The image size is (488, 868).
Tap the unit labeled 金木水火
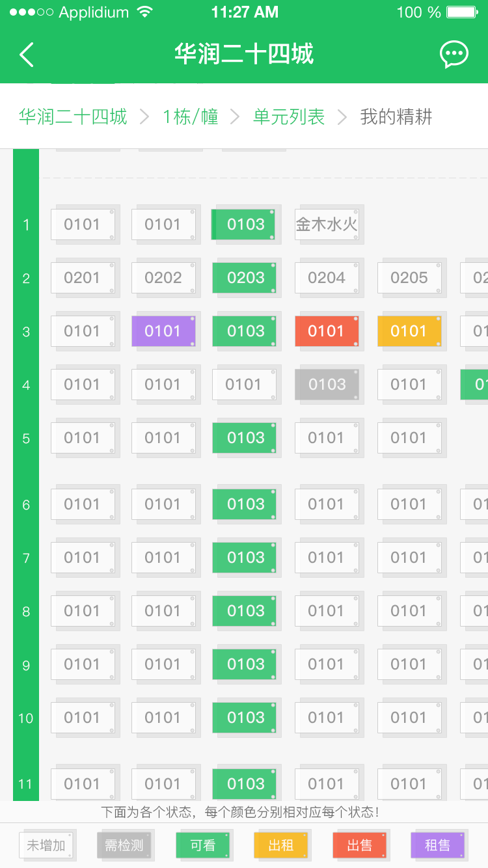click(327, 224)
